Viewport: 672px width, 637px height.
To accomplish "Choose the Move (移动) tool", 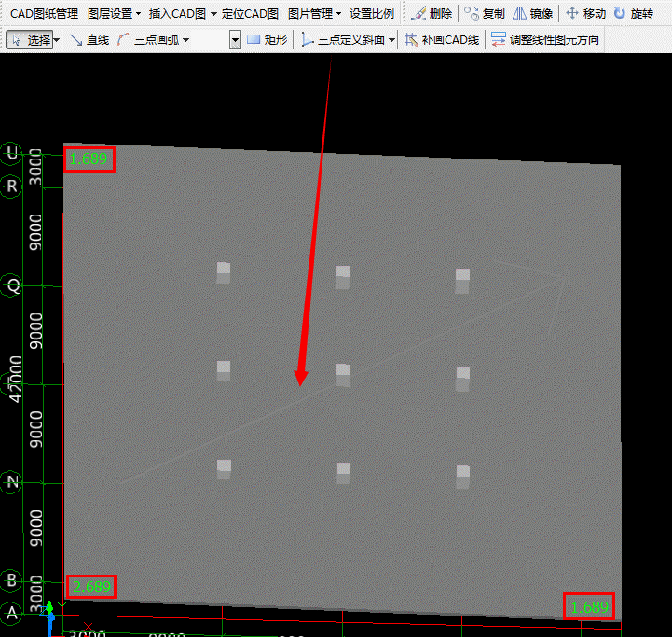I will coord(586,14).
